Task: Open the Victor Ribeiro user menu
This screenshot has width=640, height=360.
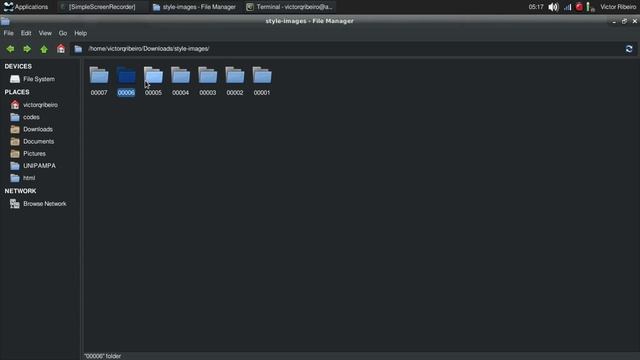Action: [618, 7]
